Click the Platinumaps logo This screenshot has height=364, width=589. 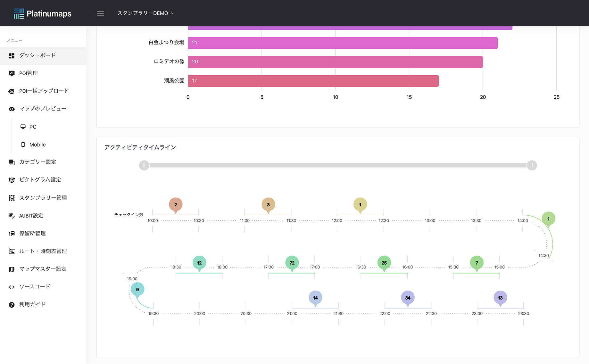click(x=43, y=13)
